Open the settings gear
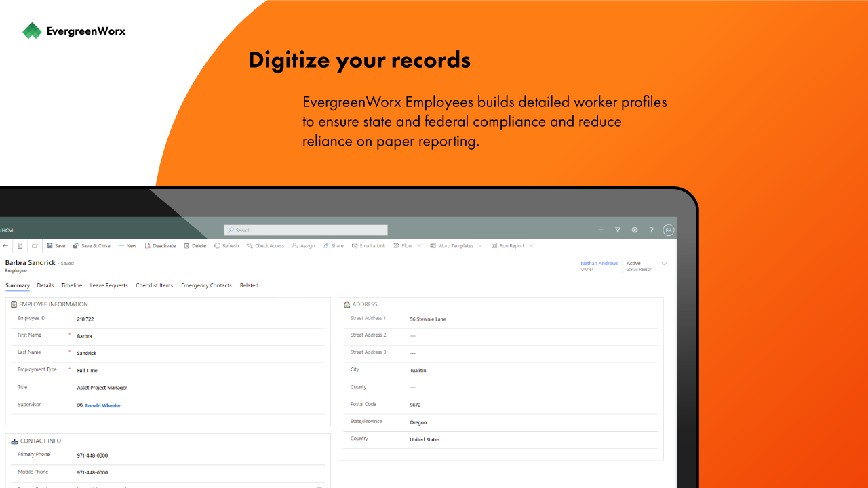The height and width of the screenshot is (488, 868). (x=635, y=230)
